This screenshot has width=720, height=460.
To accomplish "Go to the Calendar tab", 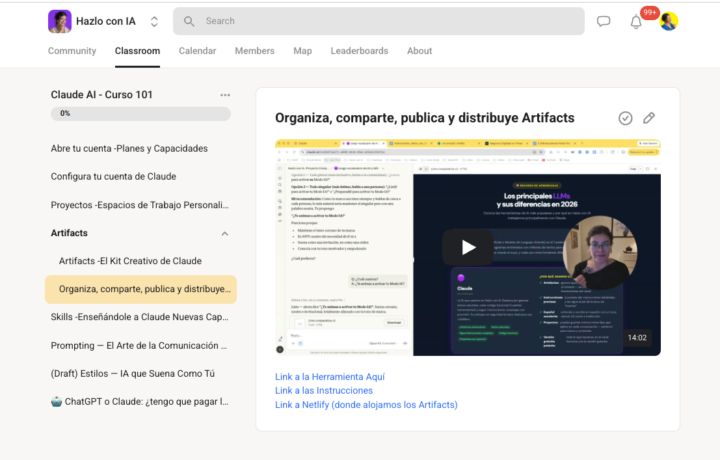I will tap(197, 51).
